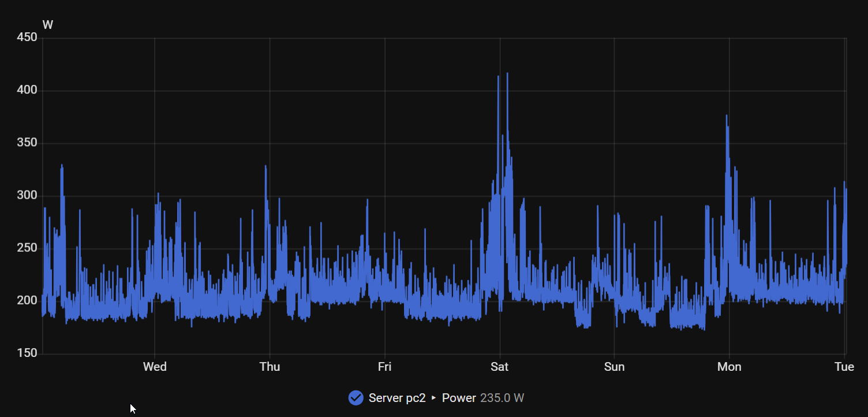Click the 'Power' legend label
The height and width of the screenshot is (417, 868).
459,398
